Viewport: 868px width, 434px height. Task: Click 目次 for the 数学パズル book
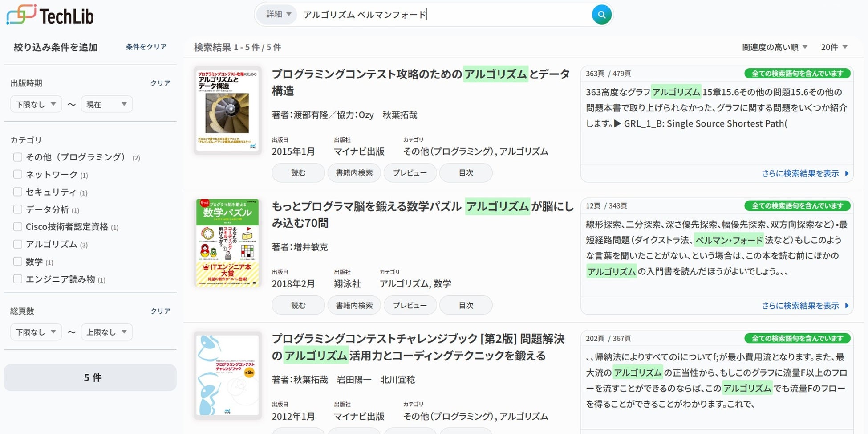pyautogui.click(x=466, y=305)
